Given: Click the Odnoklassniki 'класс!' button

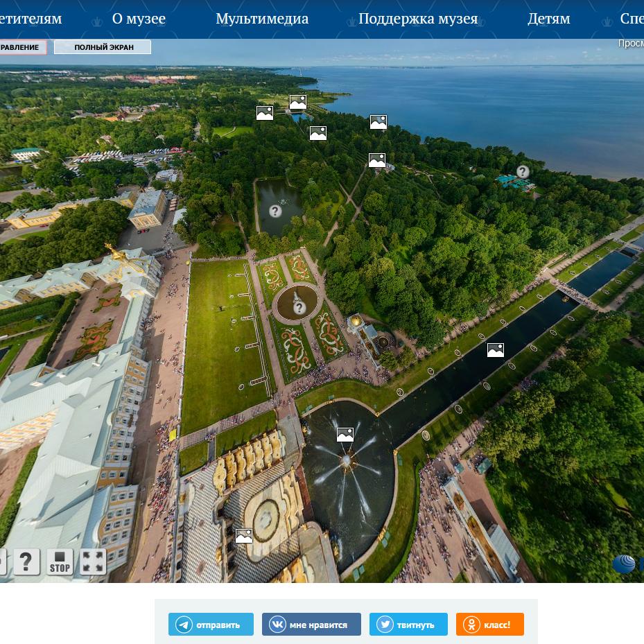Looking at the screenshot, I should [489, 625].
